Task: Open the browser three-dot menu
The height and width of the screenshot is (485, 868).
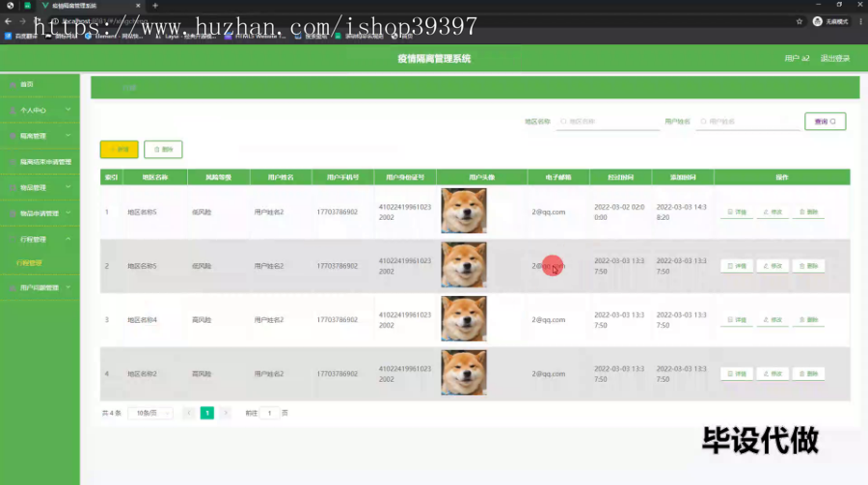Action: point(861,21)
